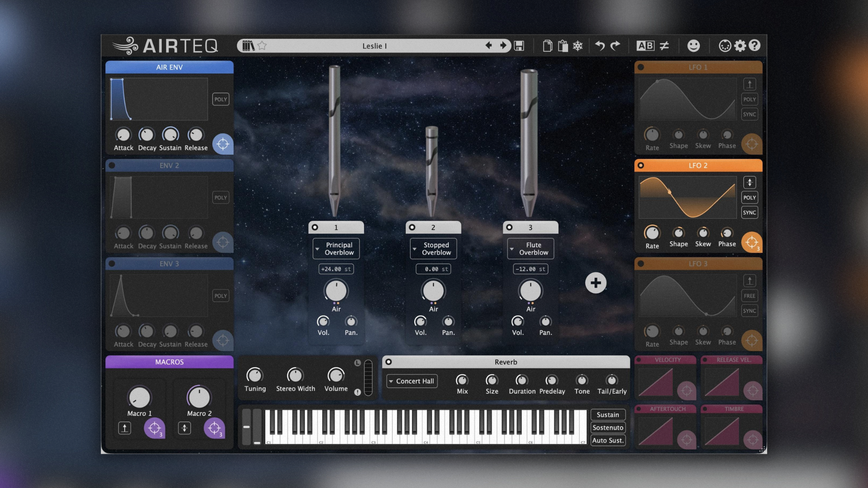Toggle pipe 3 power button
868x488 pixels.
pos(509,227)
